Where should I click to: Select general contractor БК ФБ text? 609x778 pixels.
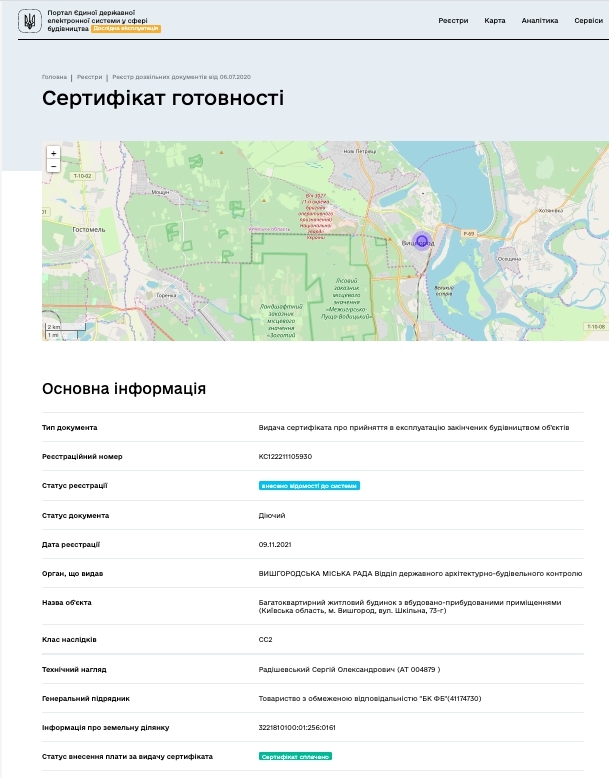[x=370, y=699]
